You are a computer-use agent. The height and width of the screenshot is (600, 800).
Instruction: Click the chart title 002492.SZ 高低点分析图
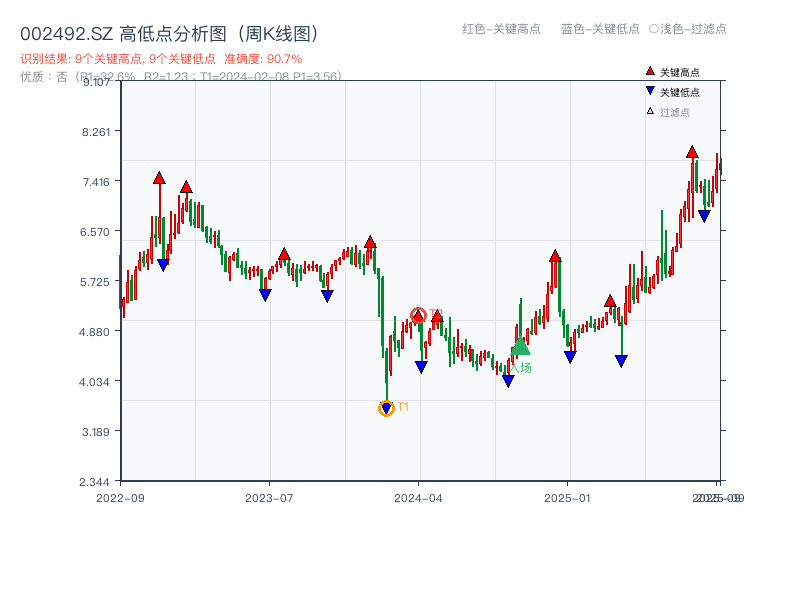click(169, 34)
